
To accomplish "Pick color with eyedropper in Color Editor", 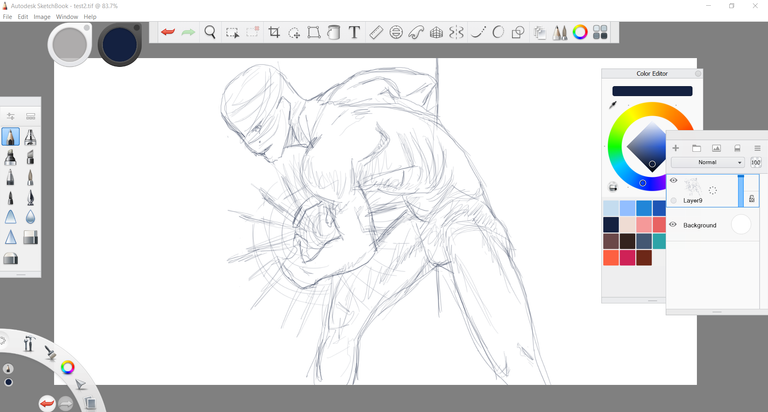I will [613, 105].
